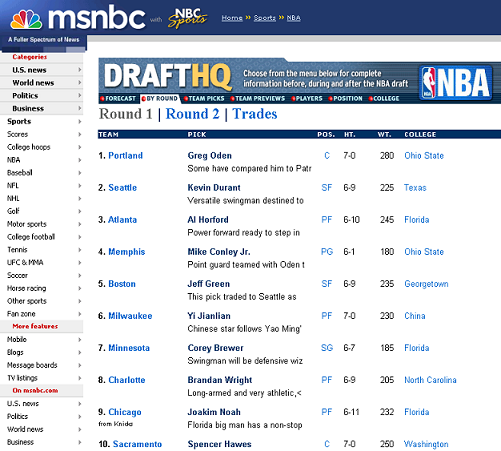Viewport: 501px width, 451px height.
Task: Click the DRAFTHQ banner title
Action: pos(168,76)
